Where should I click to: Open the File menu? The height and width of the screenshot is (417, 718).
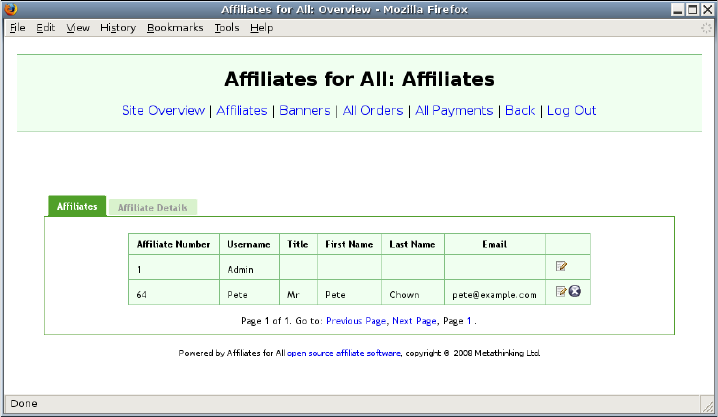point(17,28)
